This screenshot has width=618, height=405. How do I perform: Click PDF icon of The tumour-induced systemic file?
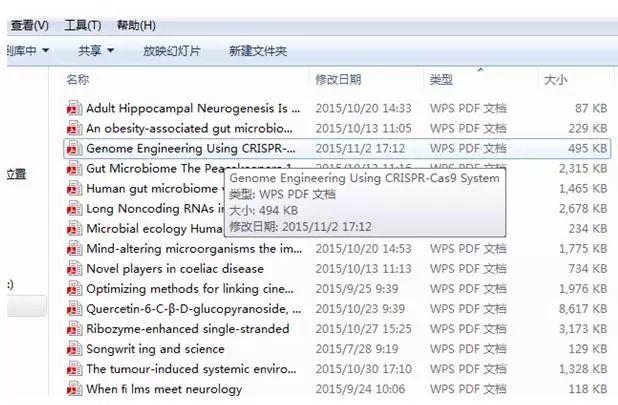point(74,369)
